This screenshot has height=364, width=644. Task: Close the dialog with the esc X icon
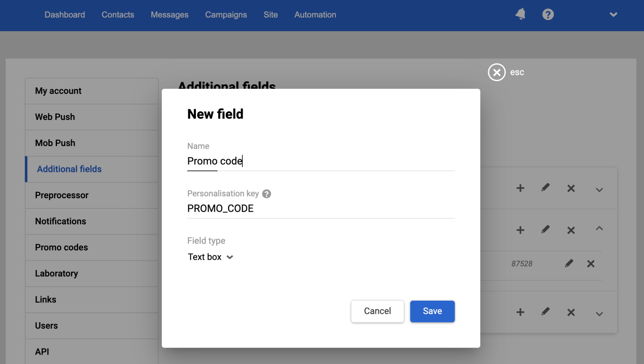[x=496, y=72]
